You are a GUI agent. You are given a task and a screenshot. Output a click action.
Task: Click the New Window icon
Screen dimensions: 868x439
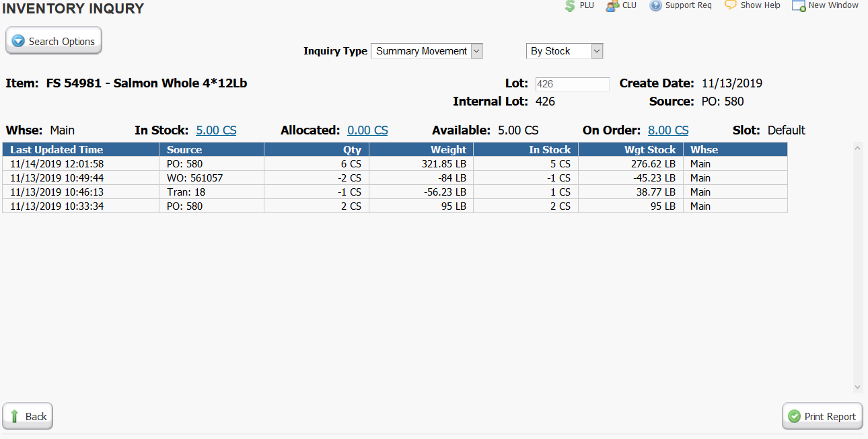pyautogui.click(x=799, y=6)
